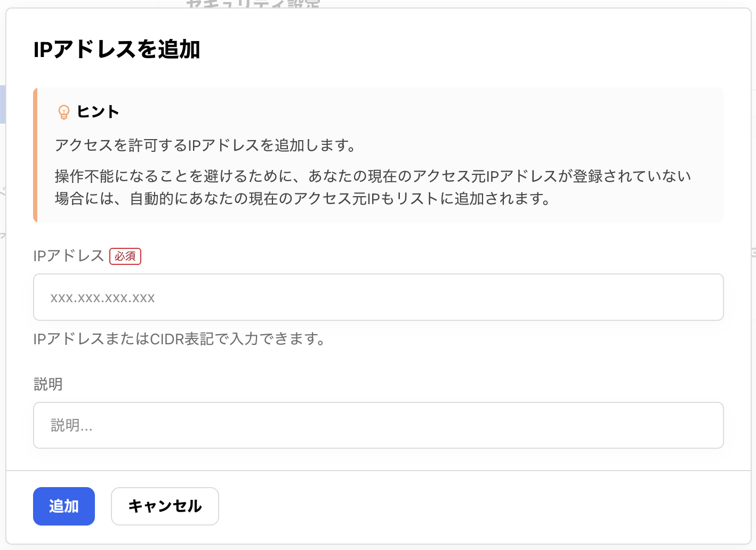Image resolution: width=756 pixels, height=550 pixels.
Task: Click empty footer area right of キャンセル
Action: [480, 506]
